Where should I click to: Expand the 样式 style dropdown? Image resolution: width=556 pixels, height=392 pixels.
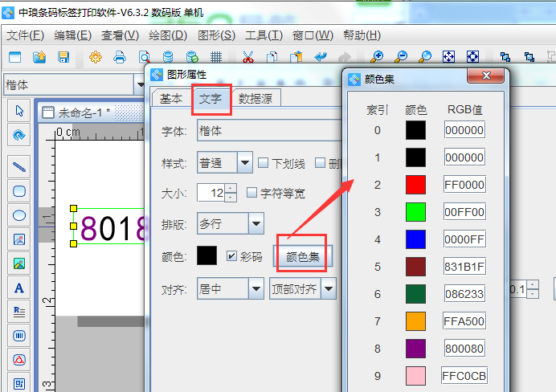point(246,163)
